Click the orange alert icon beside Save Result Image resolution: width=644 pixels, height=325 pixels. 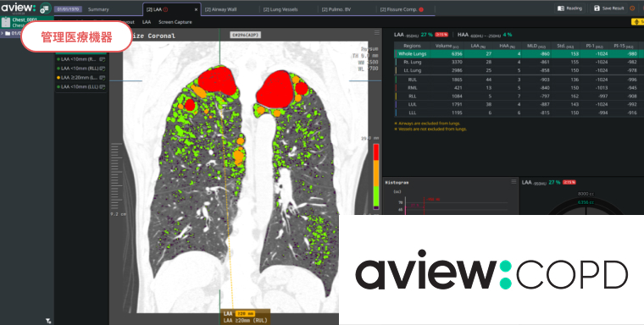(x=632, y=8)
